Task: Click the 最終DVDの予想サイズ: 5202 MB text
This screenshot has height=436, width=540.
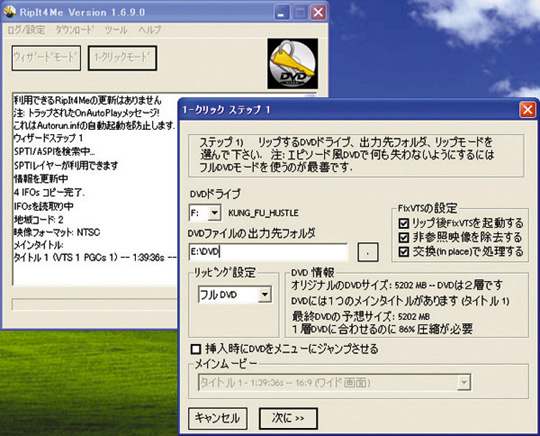Action: click(361, 316)
